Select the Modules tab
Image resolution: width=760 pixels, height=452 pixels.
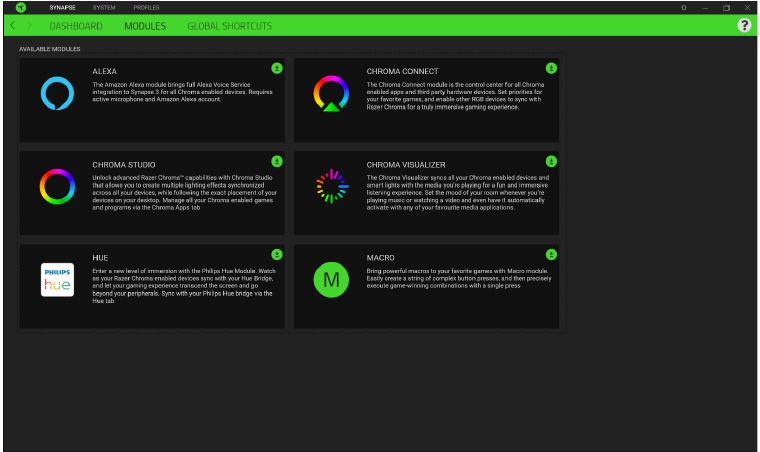[145, 26]
